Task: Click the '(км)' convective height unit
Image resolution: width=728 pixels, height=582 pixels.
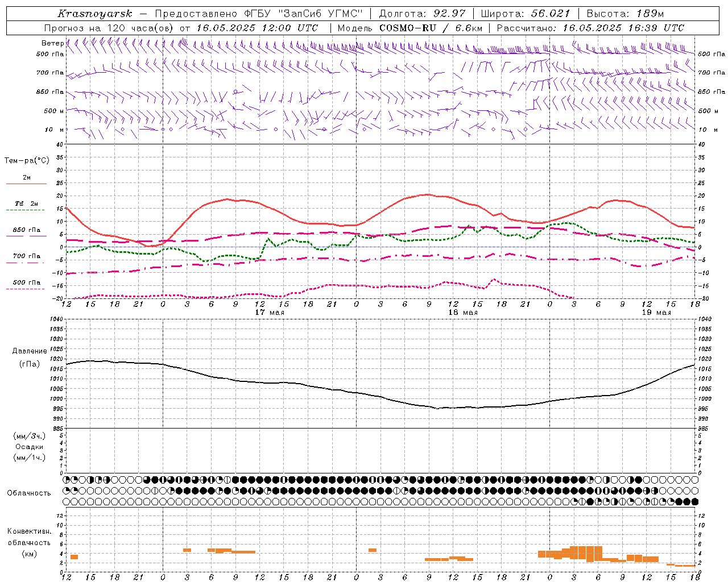Action: point(30,554)
